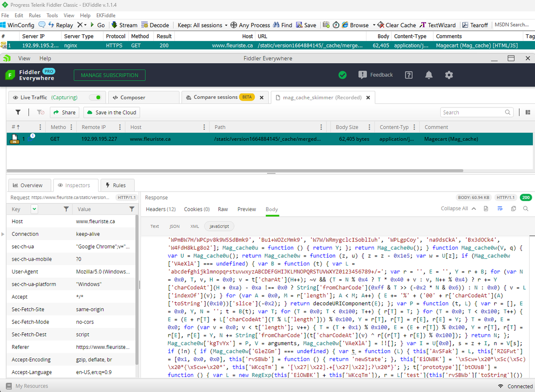This screenshot has height=392, width=535.
Task: Open Remote IP column options menu
Action: [x=119, y=127]
